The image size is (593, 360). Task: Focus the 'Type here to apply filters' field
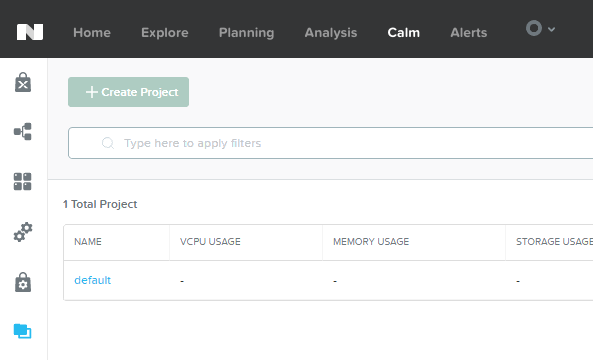[x=331, y=143]
